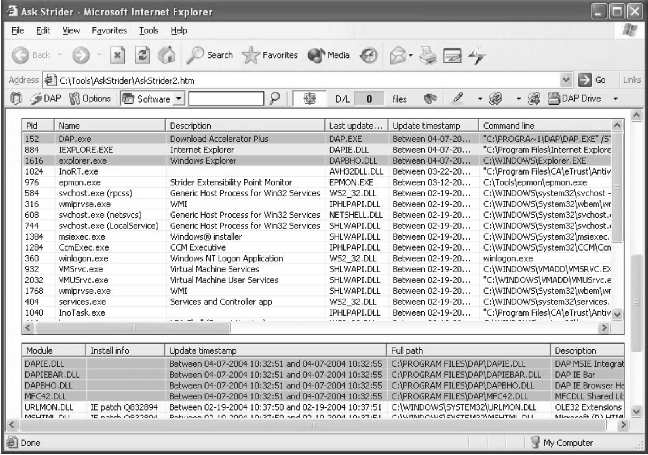Click the DAP toolbar search magnifier icon
648x455 pixels.
pyautogui.click(x=274, y=99)
